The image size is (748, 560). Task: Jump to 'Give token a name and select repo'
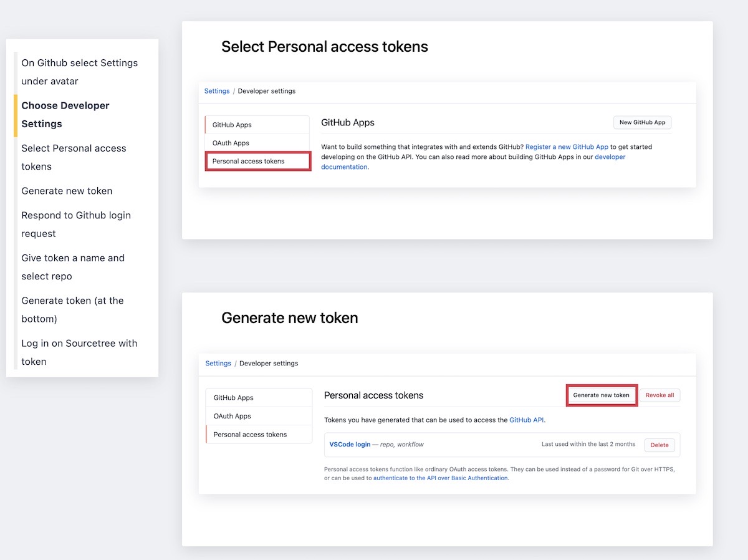(x=73, y=267)
